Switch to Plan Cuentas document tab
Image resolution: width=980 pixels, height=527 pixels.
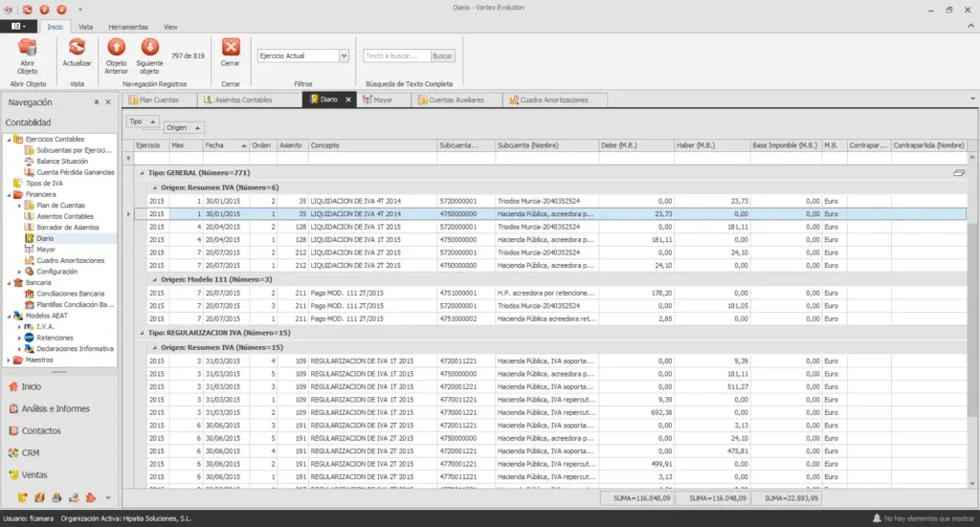pos(159,99)
